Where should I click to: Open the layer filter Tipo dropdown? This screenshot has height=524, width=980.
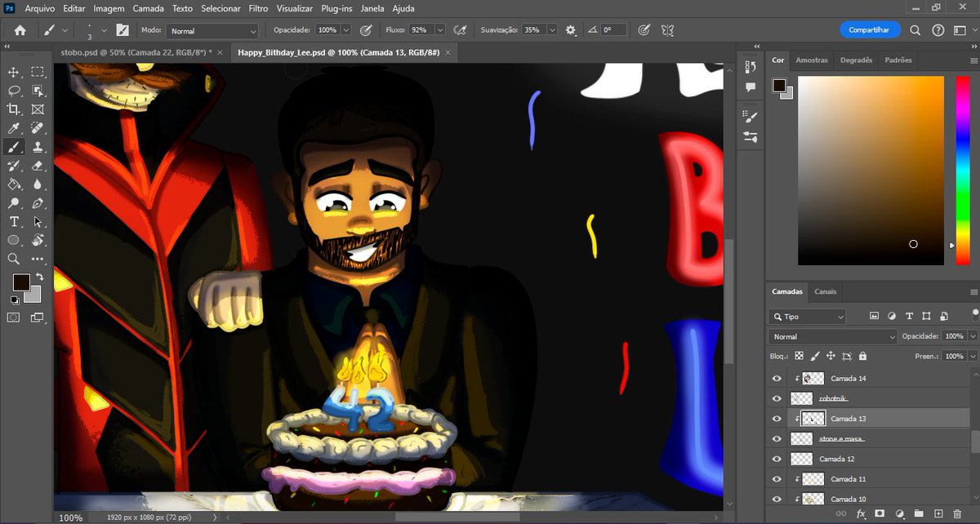(807, 317)
